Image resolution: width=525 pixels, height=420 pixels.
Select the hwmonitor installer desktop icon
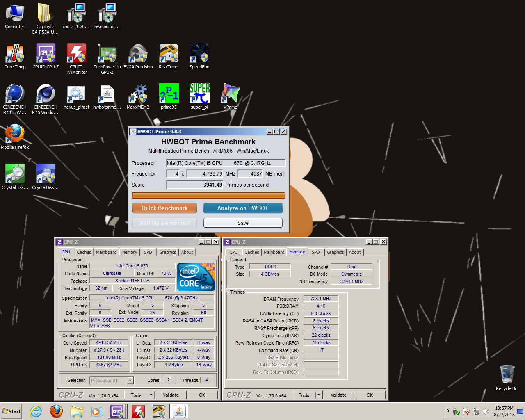107,16
